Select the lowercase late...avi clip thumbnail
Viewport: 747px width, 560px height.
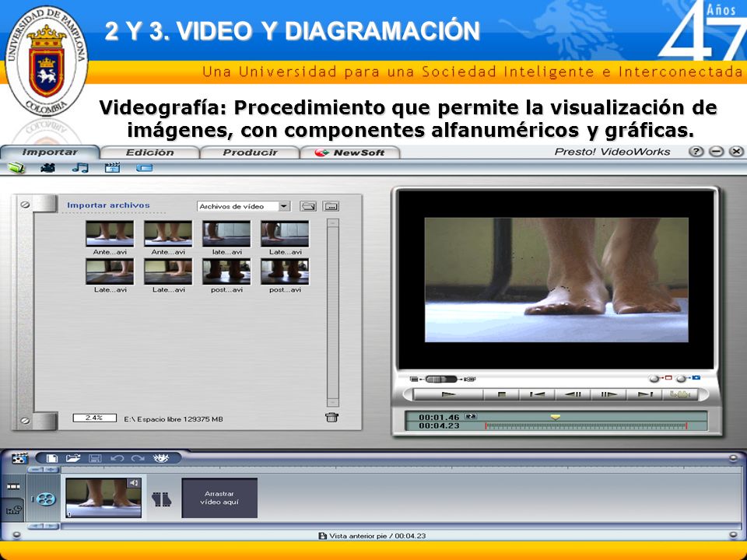coord(226,233)
